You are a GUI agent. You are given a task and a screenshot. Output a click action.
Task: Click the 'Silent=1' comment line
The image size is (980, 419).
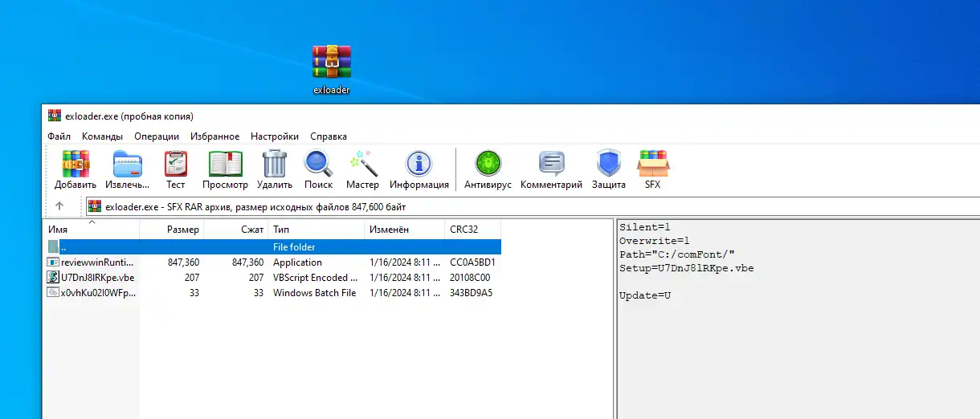644,227
